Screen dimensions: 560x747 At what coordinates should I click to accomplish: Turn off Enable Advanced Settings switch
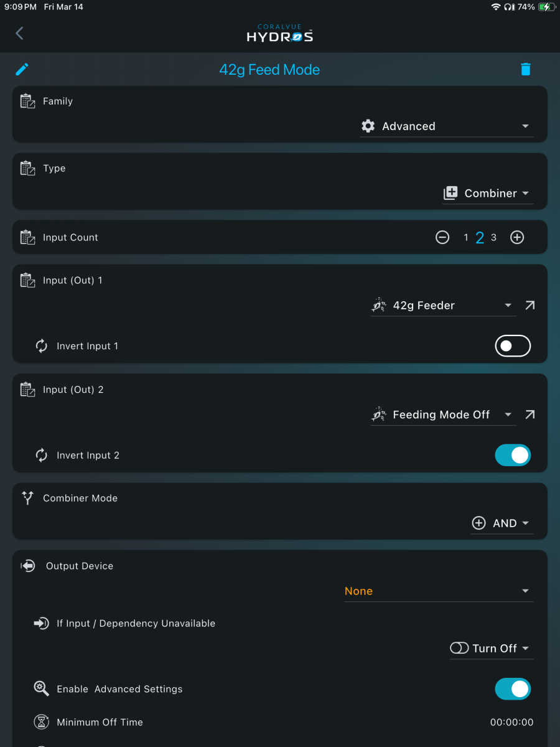click(513, 689)
